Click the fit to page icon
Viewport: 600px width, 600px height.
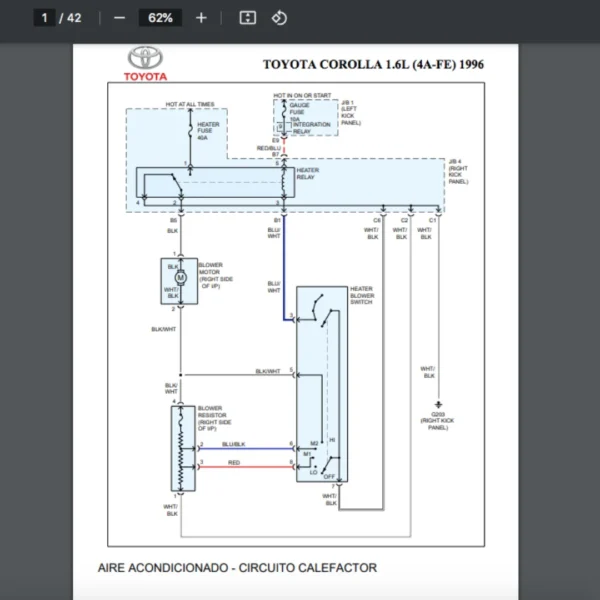[248, 18]
